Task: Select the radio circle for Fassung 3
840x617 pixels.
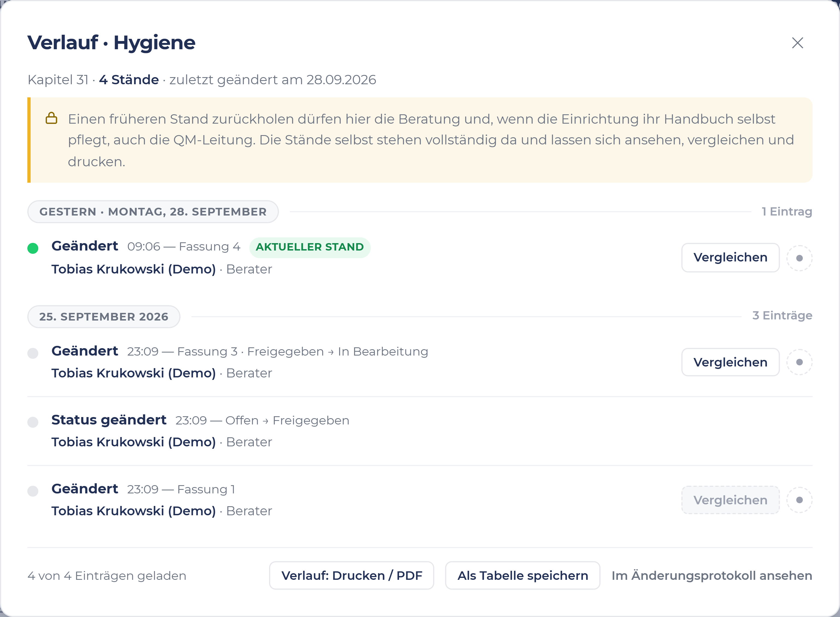Action: tap(799, 362)
